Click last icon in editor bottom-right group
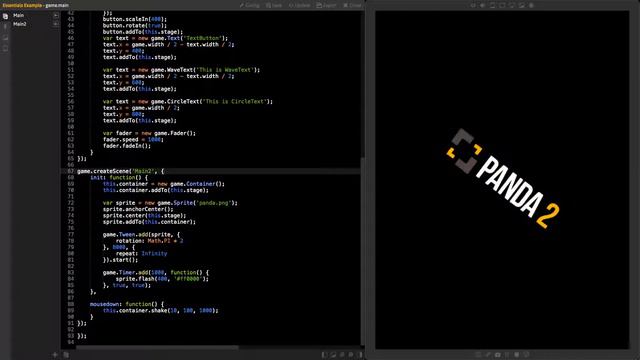The height and width of the screenshot is (360, 640). point(360,355)
